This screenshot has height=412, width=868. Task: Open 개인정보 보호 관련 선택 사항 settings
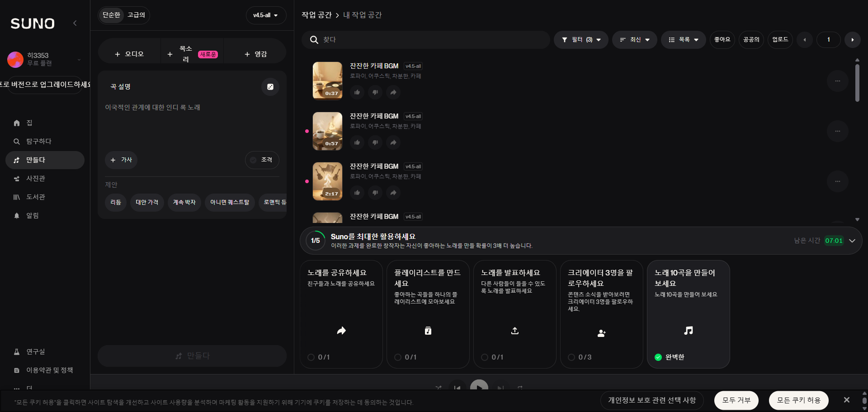pos(652,400)
